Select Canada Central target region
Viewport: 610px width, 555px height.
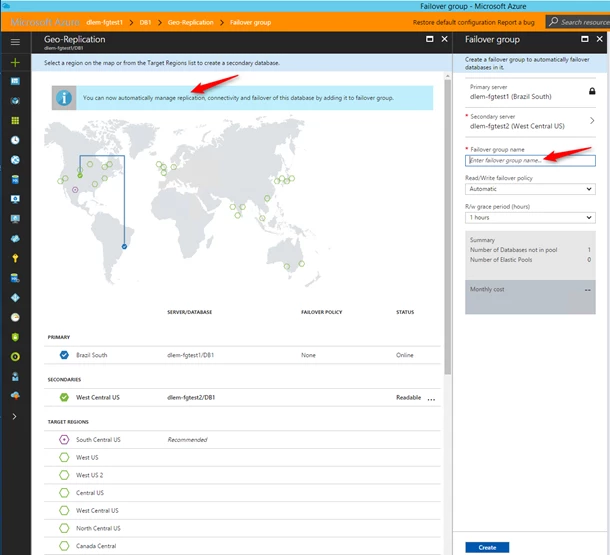click(64, 546)
